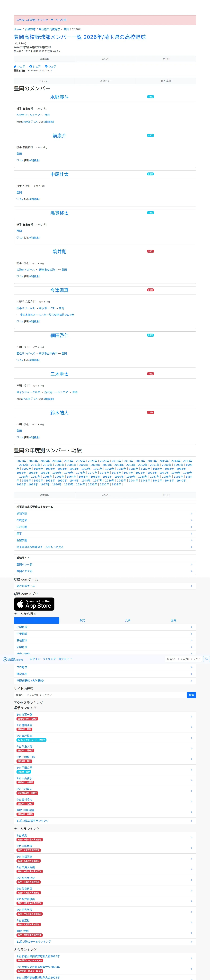
Task: Go to Home in the breadcrumb
Action: click(x=17, y=29)
